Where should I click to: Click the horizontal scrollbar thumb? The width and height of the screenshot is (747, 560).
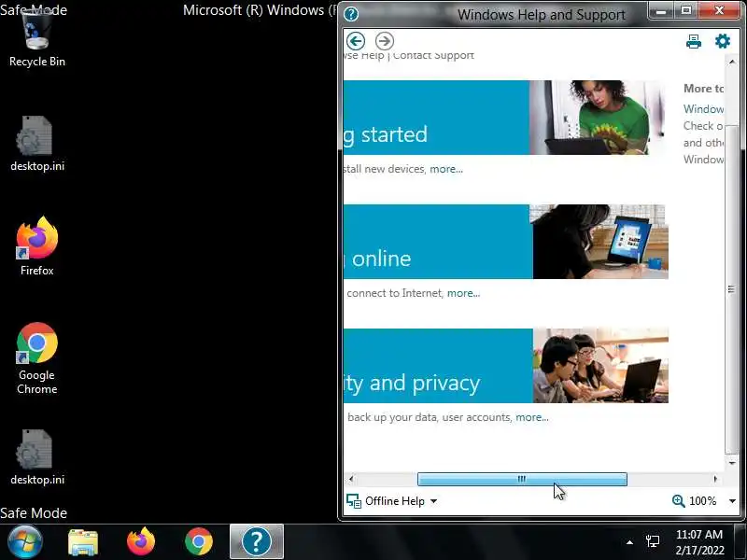(x=522, y=479)
